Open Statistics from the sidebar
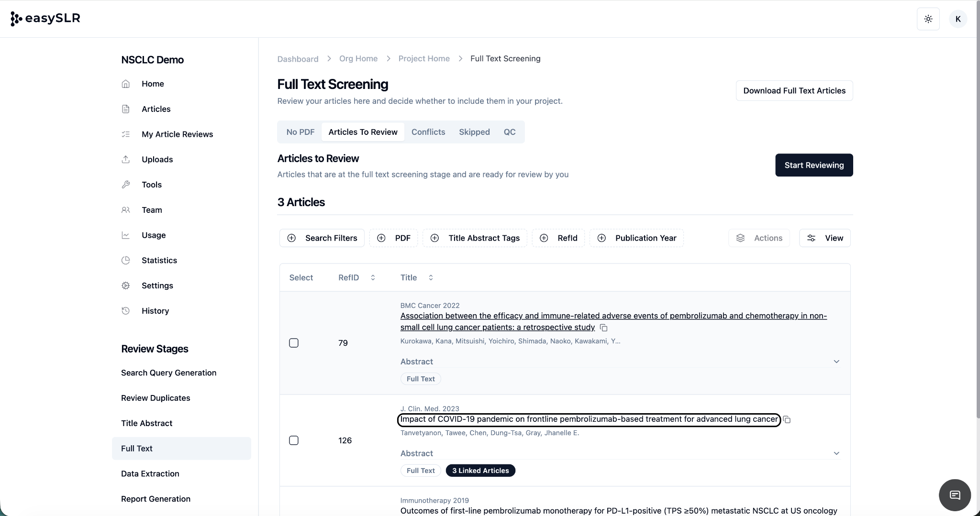This screenshot has width=980, height=516. tap(159, 260)
